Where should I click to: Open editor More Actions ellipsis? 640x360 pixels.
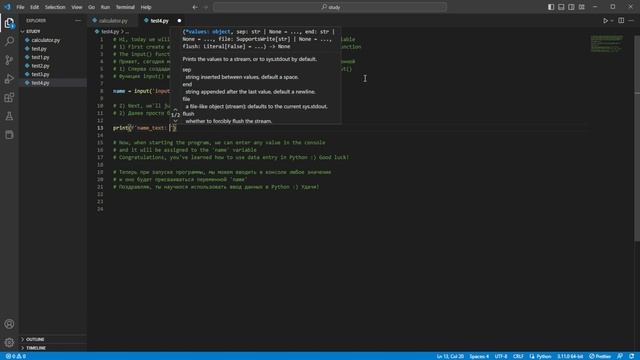point(631,20)
